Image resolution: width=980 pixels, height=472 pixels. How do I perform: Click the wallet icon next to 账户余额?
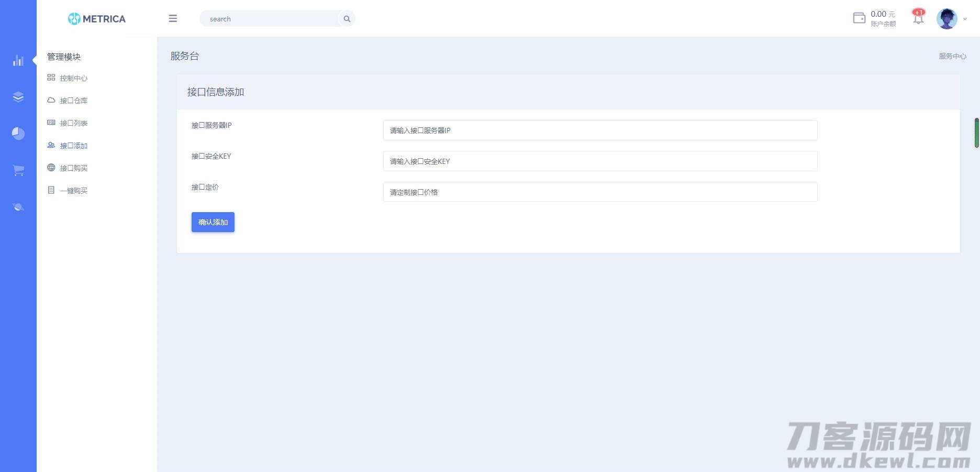coord(859,17)
